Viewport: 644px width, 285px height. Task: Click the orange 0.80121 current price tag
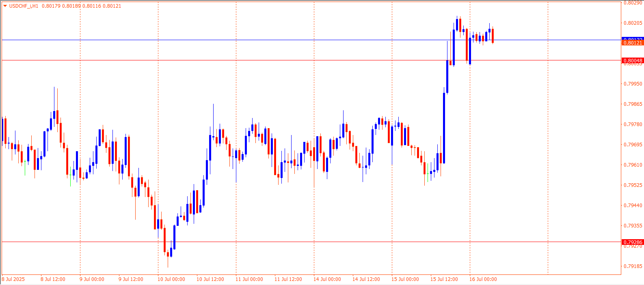click(x=633, y=43)
